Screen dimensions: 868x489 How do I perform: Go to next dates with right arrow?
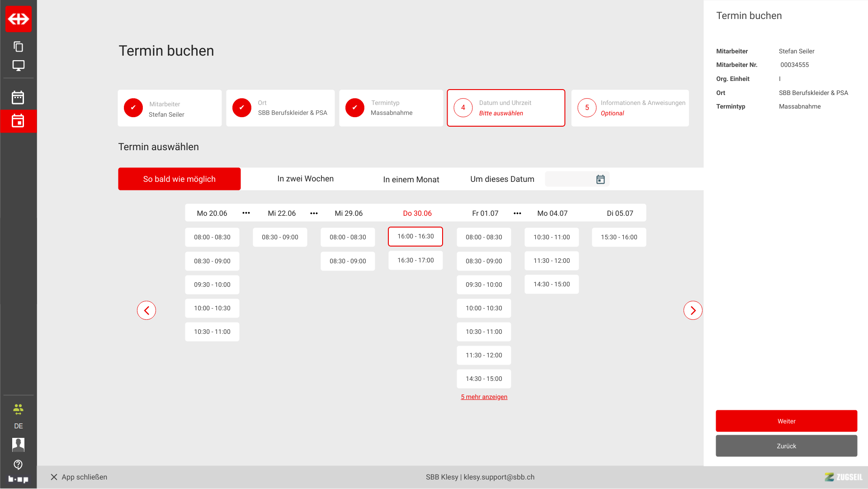[693, 310]
